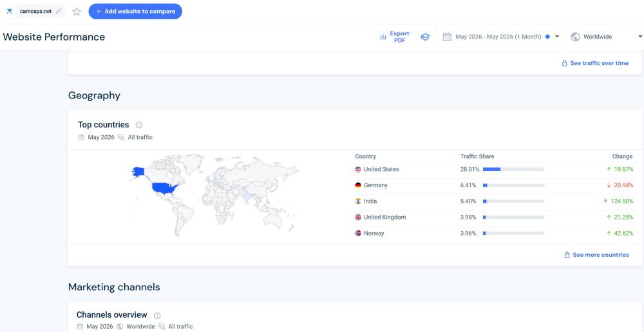Click Add website to compare button
644x332 pixels.
135,12
